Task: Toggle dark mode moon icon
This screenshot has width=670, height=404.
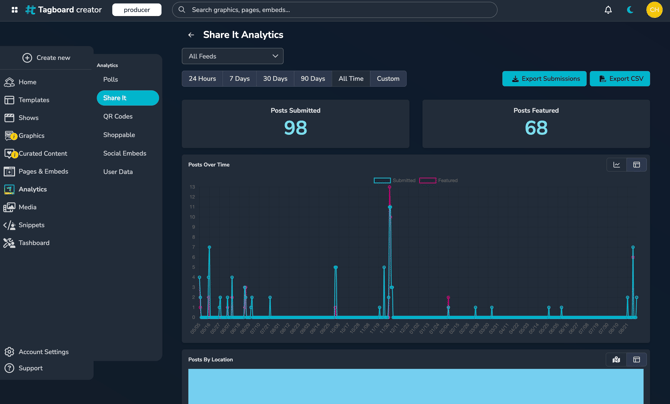Action: (630, 10)
